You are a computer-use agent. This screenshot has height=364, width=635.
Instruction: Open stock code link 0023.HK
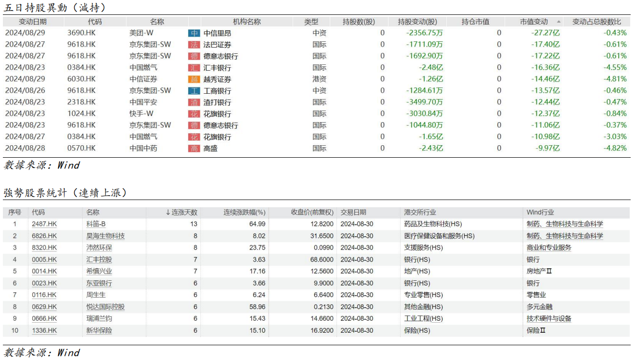[44, 283]
